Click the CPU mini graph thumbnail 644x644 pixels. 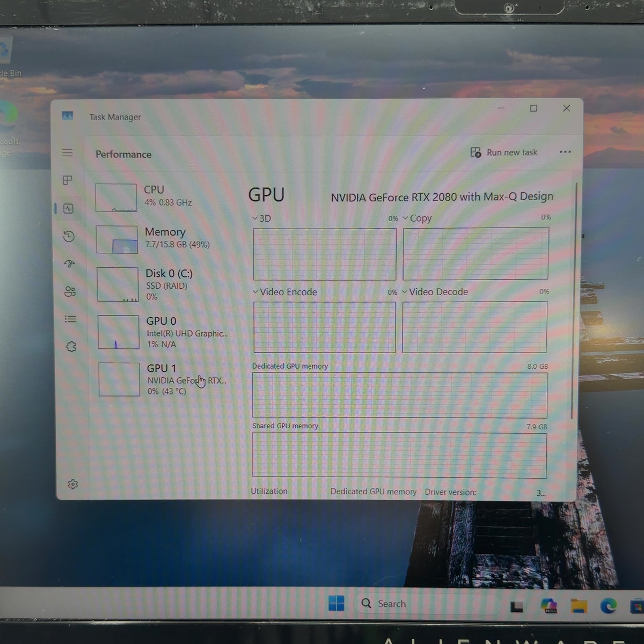tap(116, 197)
